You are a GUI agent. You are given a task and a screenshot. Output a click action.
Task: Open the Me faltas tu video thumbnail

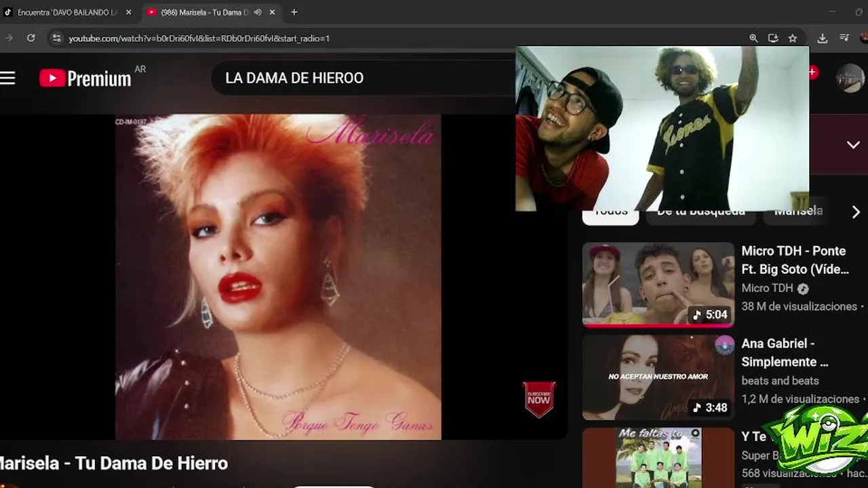click(x=658, y=457)
